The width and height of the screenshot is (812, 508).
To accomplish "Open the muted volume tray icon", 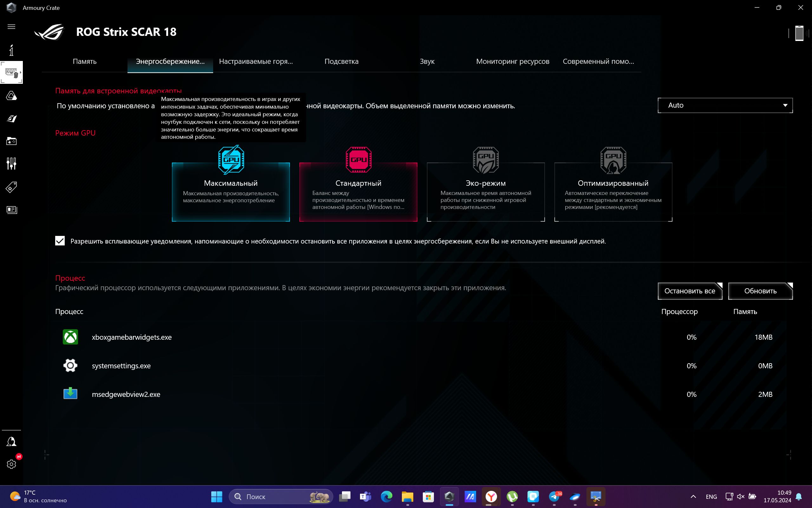I will (x=741, y=496).
